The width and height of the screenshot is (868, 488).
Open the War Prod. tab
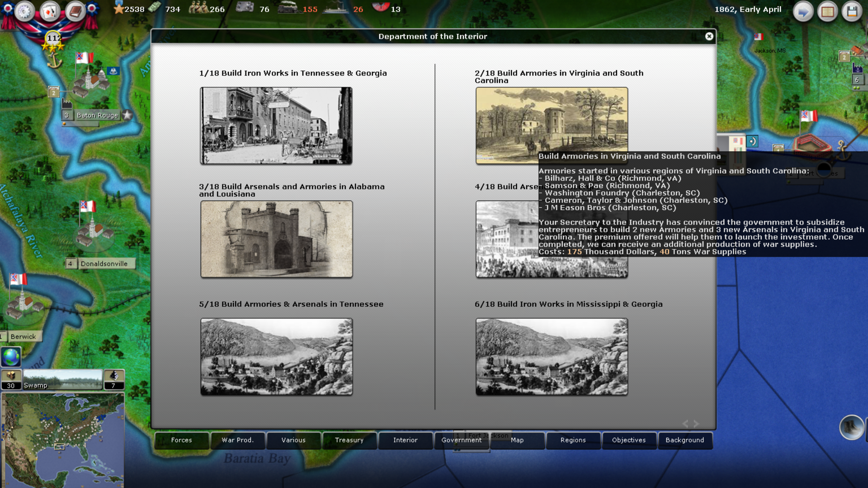(x=237, y=440)
